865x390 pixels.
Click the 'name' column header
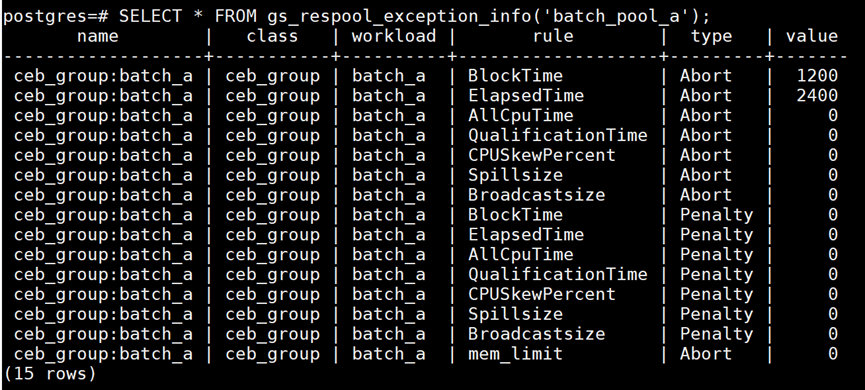pyautogui.click(x=98, y=36)
